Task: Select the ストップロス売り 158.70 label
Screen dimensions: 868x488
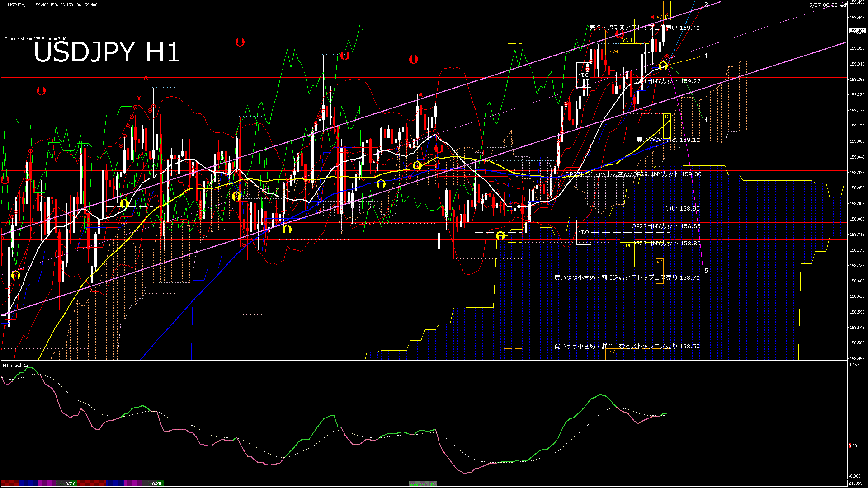Action: coord(665,278)
